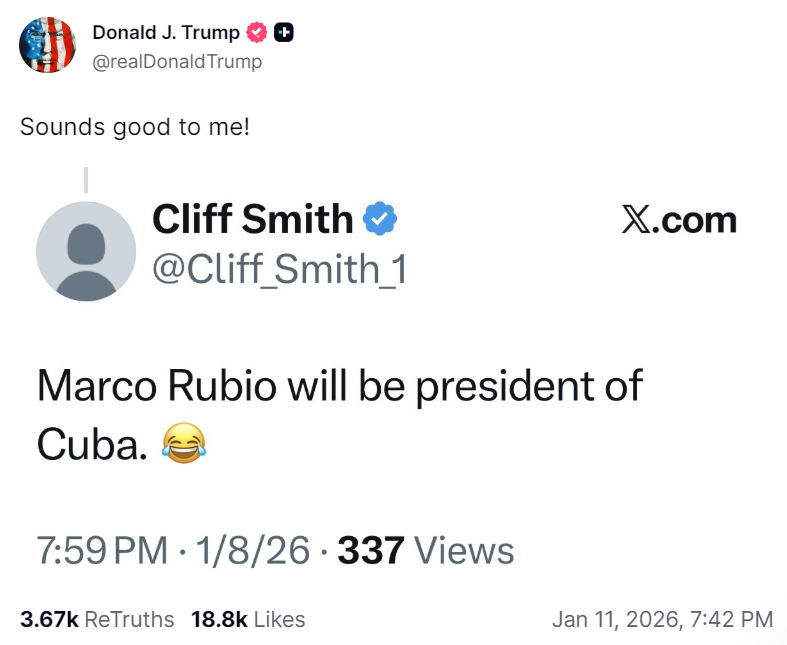Click the "Sounds good to me!" post text
Screen dimensions: 787x645
tap(135, 127)
